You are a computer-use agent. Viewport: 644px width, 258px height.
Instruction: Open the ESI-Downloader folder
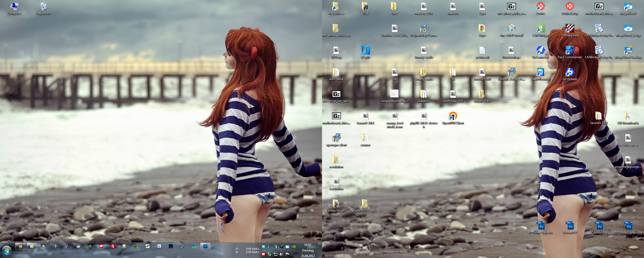click(628, 118)
